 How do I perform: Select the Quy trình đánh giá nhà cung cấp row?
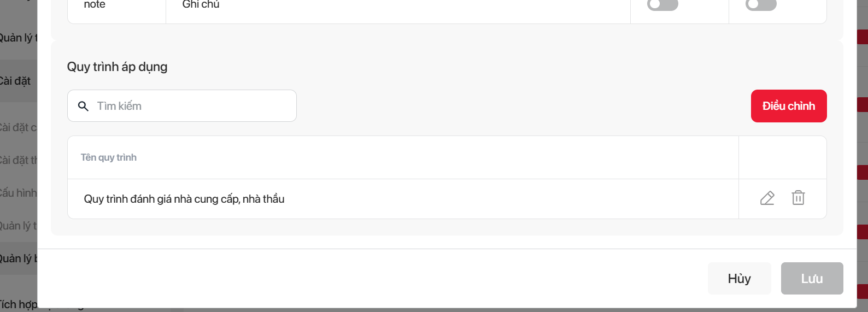184,199
